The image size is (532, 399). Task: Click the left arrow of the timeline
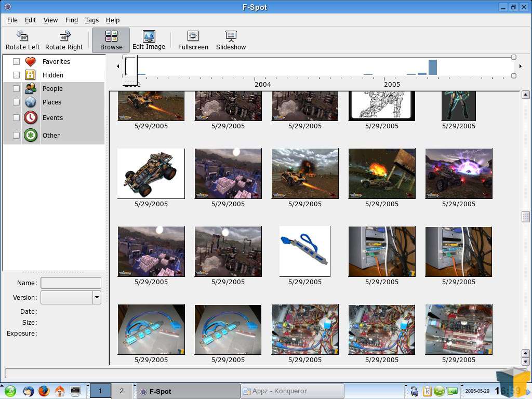point(118,66)
